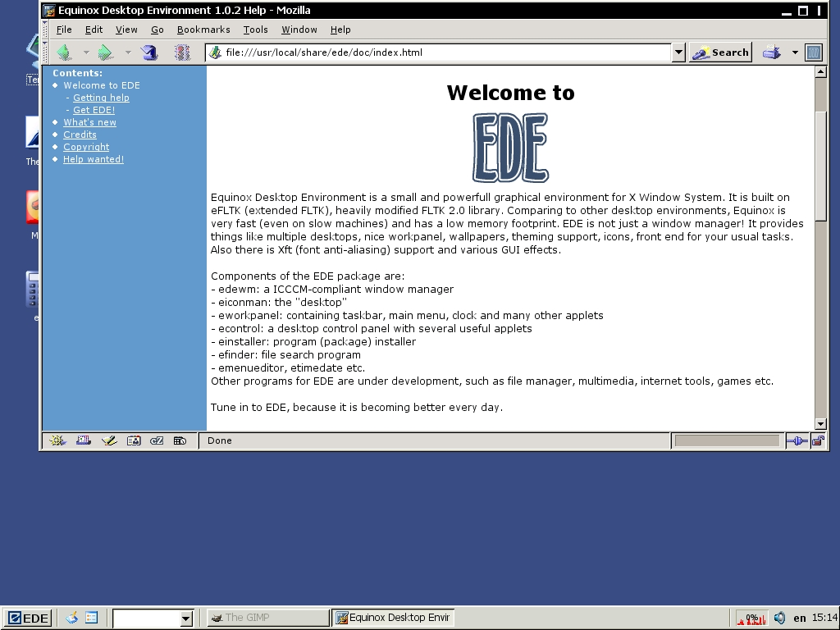Click the Equinox Desktop Envir taskbar button
The width and height of the screenshot is (840, 630).
pos(393,618)
